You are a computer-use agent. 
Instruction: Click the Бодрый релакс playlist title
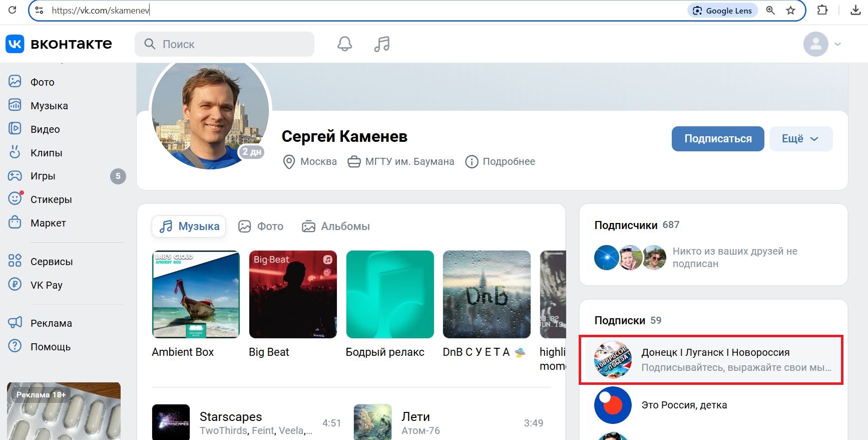click(385, 352)
